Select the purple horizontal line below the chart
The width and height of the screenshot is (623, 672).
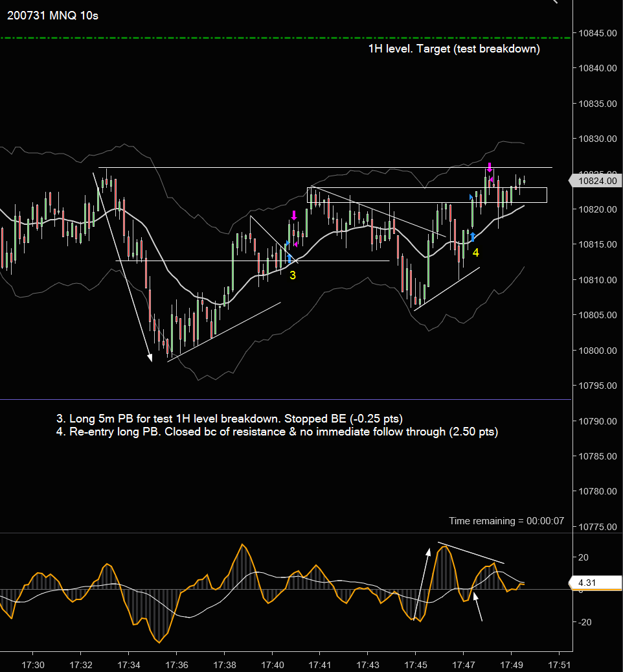[285, 400]
